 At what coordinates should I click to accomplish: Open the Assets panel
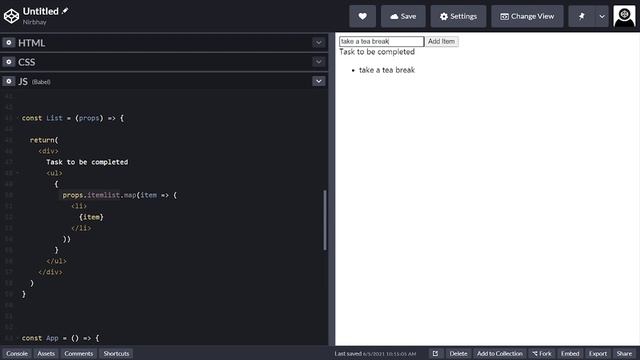pyautogui.click(x=46, y=353)
